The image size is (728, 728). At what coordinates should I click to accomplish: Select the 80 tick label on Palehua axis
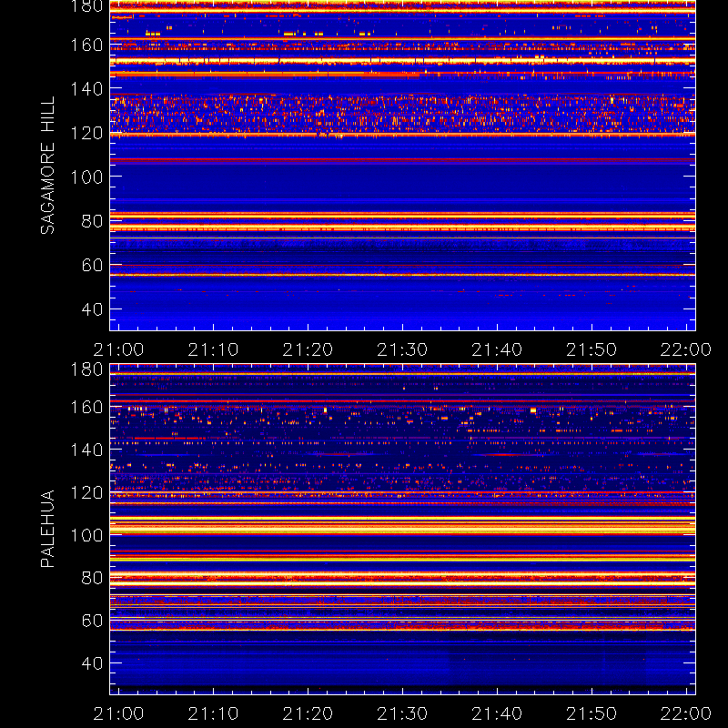93,578
